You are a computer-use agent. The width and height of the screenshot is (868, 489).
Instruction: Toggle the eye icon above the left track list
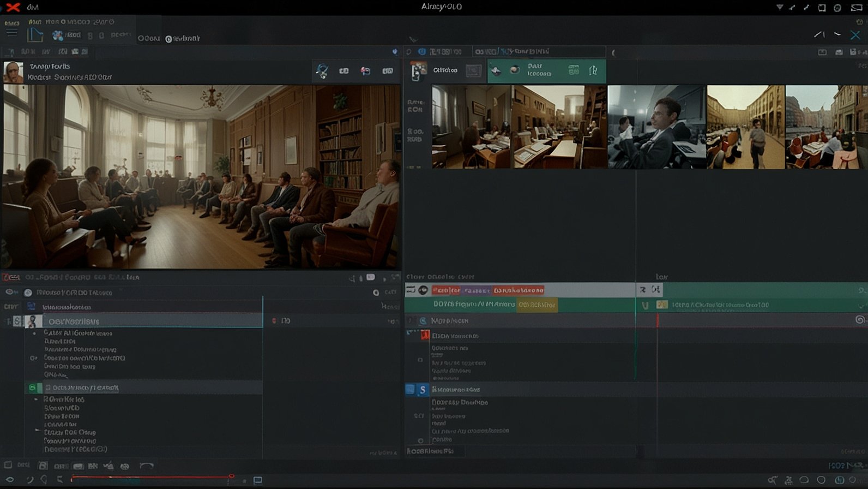pos(10,293)
